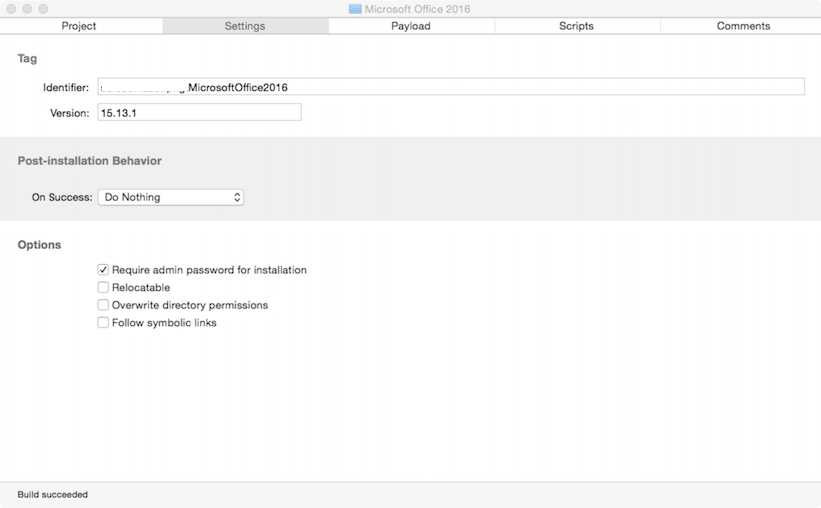This screenshot has height=508, width=821.
Task: Enable the Relocatable checkbox
Action: [103, 288]
